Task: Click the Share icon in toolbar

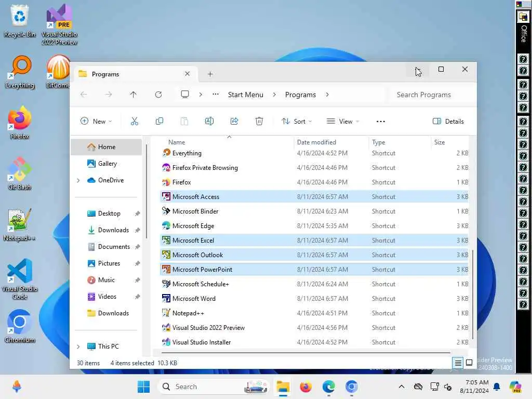Action: 234,121
